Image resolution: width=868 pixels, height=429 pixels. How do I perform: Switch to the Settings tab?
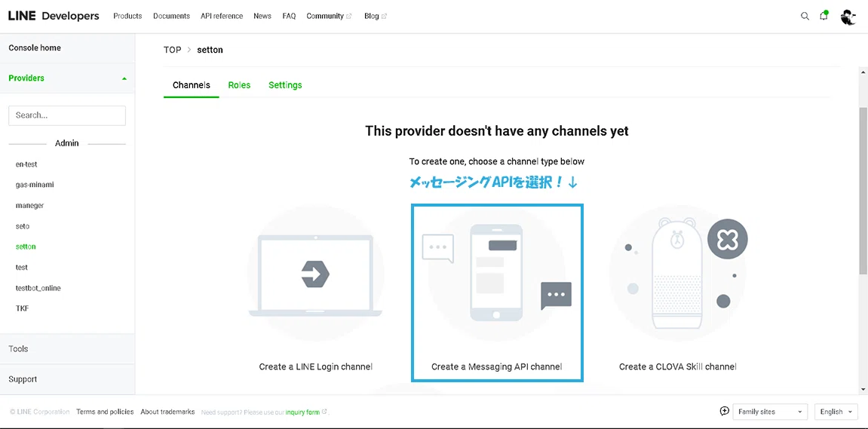click(285, 85)
